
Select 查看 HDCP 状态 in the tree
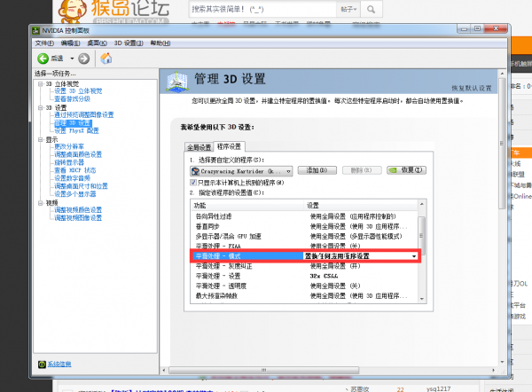[x=75, y=170]
